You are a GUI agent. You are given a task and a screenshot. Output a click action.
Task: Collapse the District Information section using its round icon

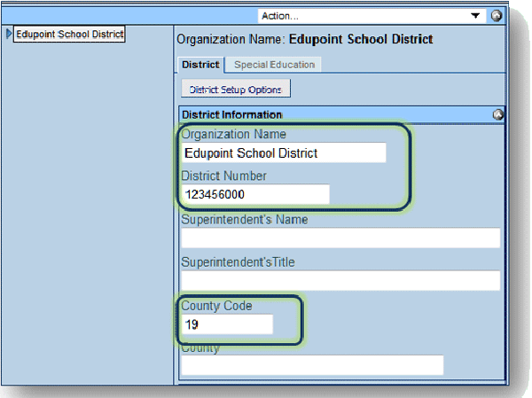click(497, 115)
